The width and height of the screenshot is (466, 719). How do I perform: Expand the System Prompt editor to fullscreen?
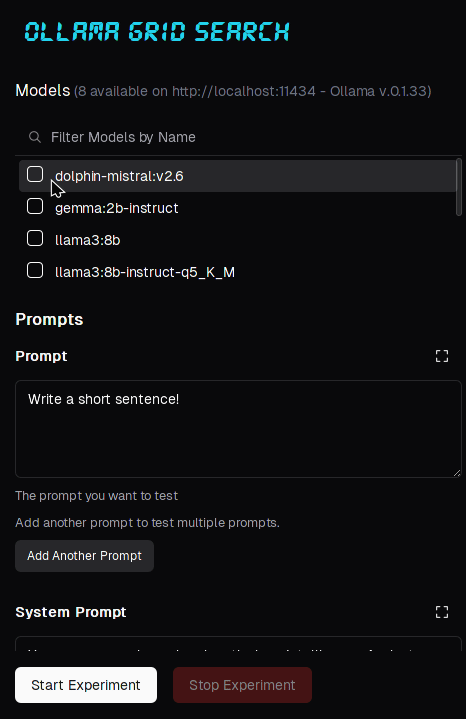(x=442, y=612)
